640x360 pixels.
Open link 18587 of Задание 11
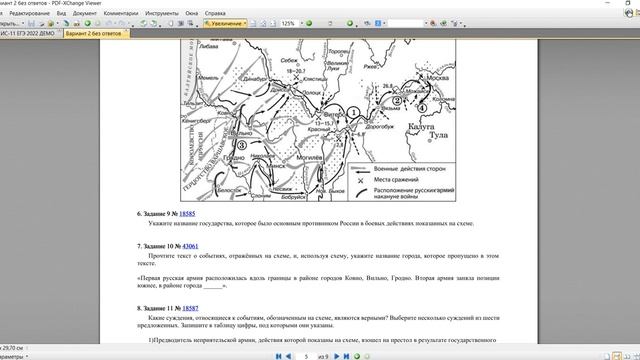coord(190,308)
